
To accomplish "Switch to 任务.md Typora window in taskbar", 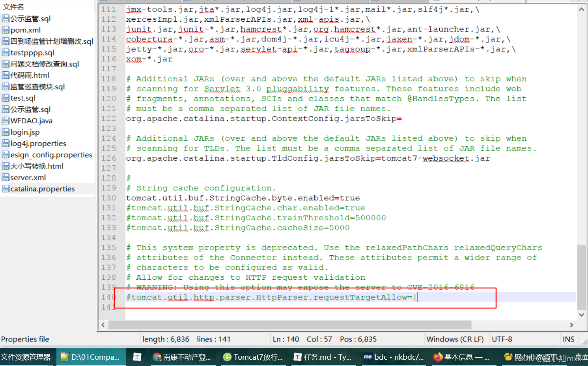I will coord(323,357).
